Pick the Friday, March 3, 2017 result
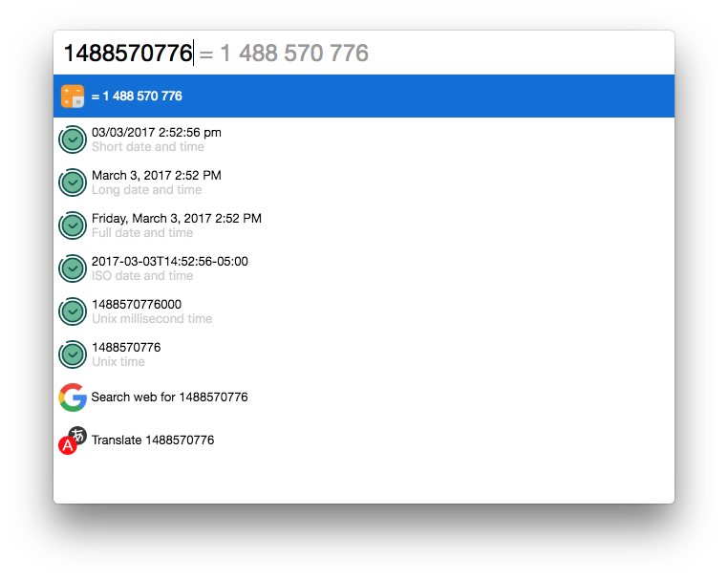This screenshot has height=580, width=728. click(x=364, y=226)
